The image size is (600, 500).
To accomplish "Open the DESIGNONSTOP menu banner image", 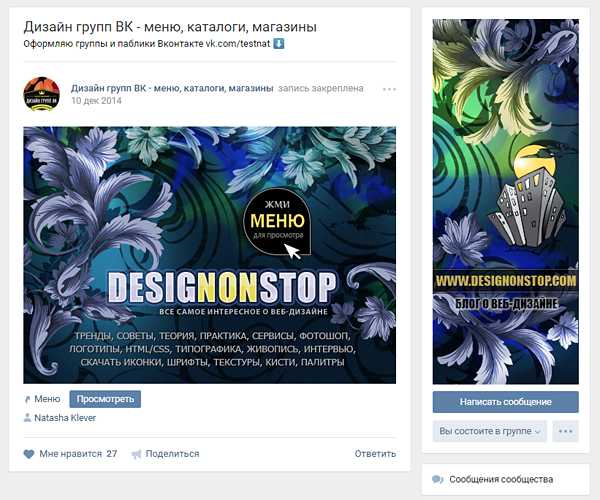I will [210, 255].
